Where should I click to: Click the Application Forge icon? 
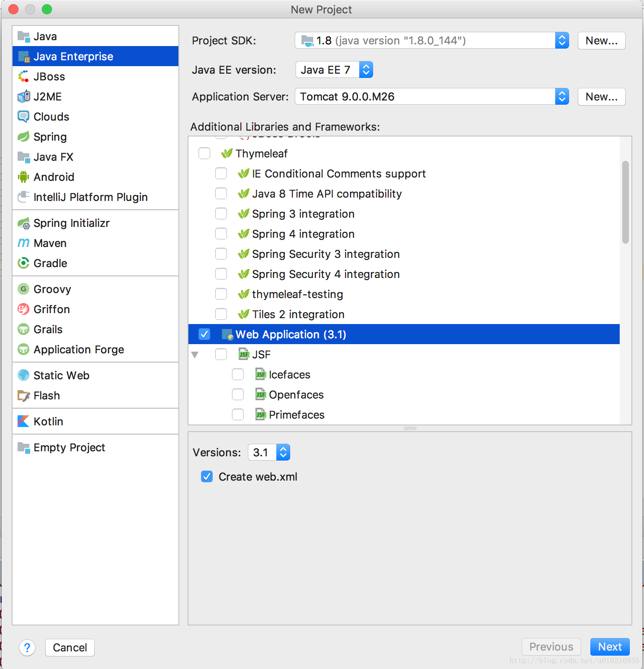[x=23, y=350]
